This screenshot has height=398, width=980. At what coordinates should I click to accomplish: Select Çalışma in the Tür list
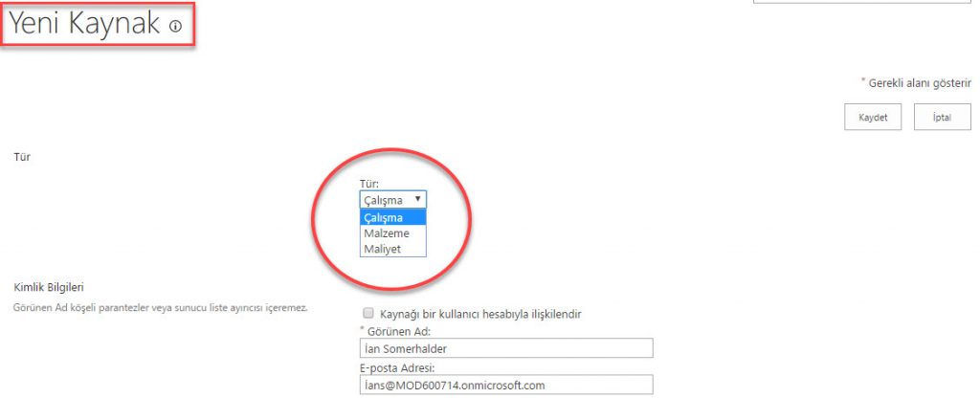click(392, 217)
